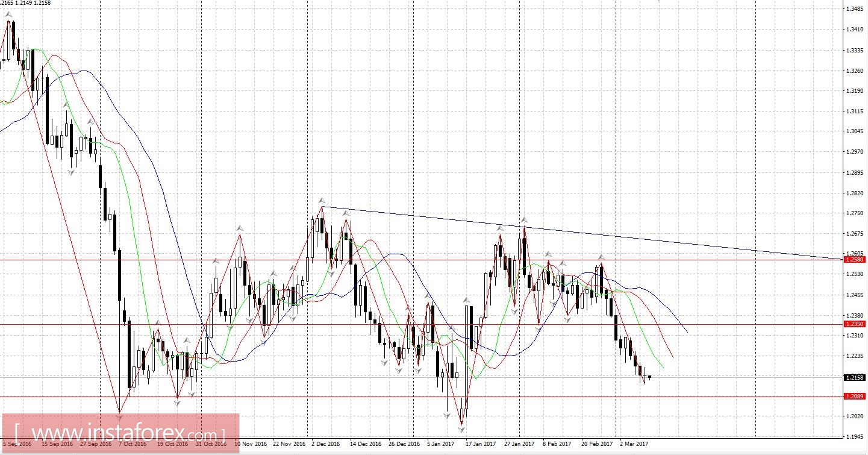
Task: Click the 1.3335 price axis value
Action: pyautogui.click(x=855, y=50)
